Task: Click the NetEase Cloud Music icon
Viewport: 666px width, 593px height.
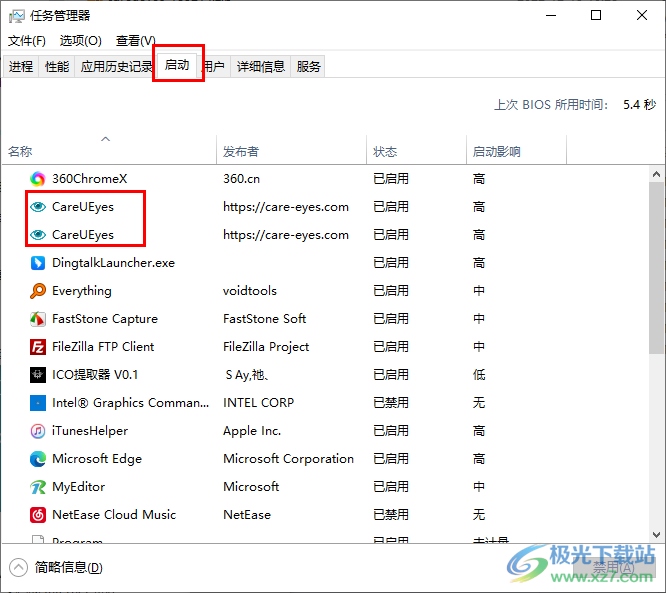Action: [x=38, y=515]
